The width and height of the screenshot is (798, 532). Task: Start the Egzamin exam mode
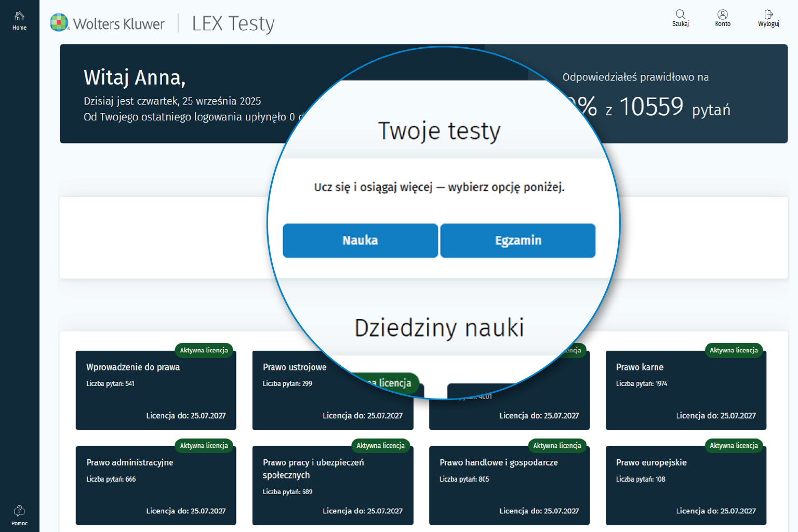tap(517, 241)
